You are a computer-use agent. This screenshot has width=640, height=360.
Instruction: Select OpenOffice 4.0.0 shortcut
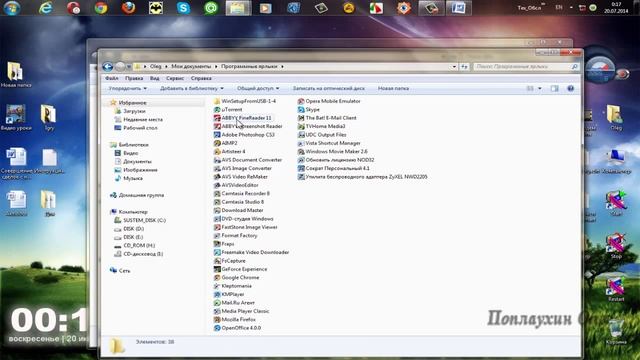(238, 328)
